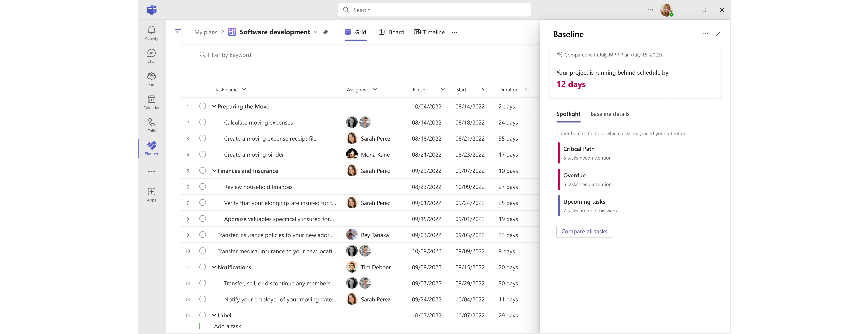This screenshot has height=334, width=868.
Task: Mark Review household finances task complete
Action: pyautogui.click(x=202, y=187)
